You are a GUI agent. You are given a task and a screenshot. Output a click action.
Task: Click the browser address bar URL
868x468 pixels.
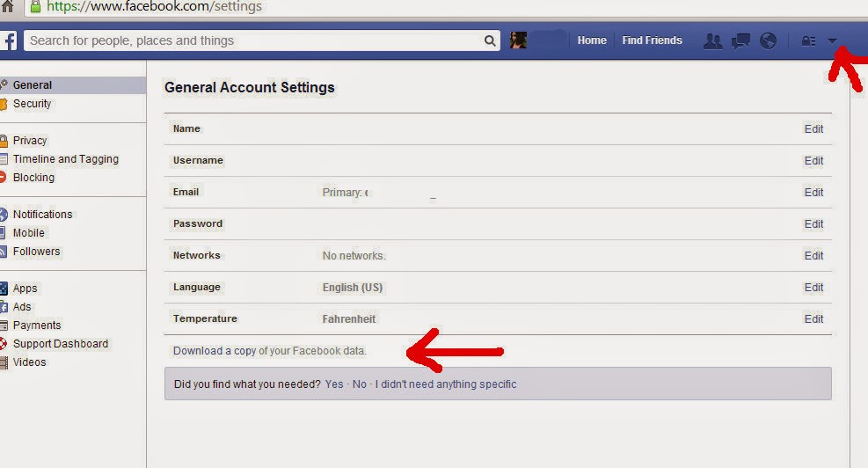click(154, 7)
